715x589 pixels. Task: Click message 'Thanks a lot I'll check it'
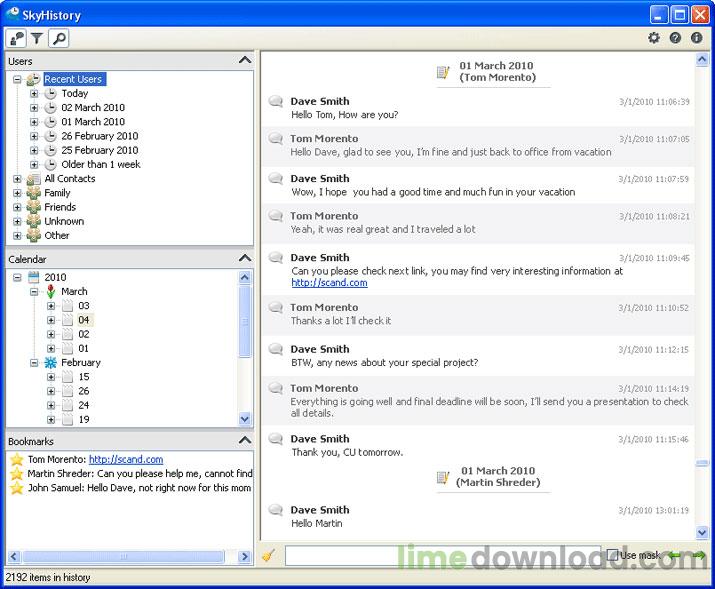coord(341,321)
